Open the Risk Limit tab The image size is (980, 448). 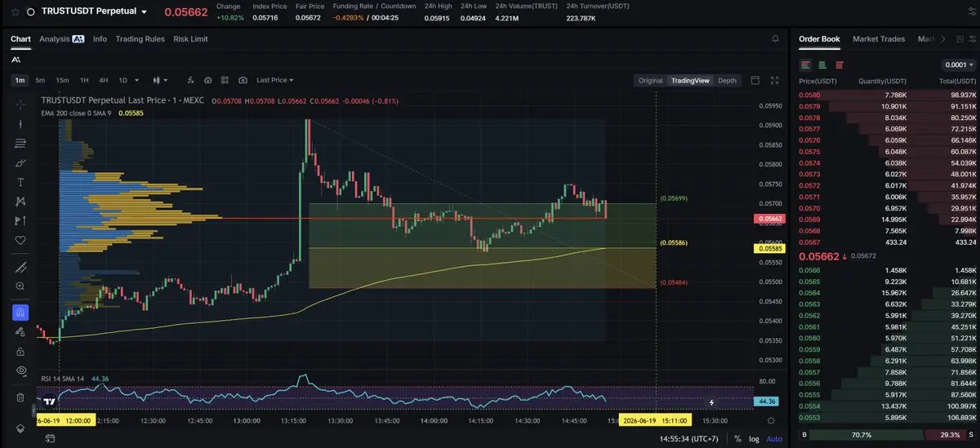[x=190, y=38]
